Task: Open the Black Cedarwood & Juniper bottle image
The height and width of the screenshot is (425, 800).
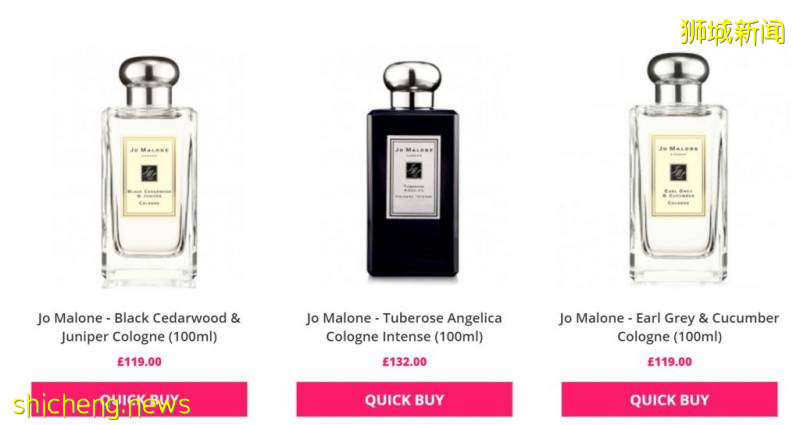Action: point(149,171)
